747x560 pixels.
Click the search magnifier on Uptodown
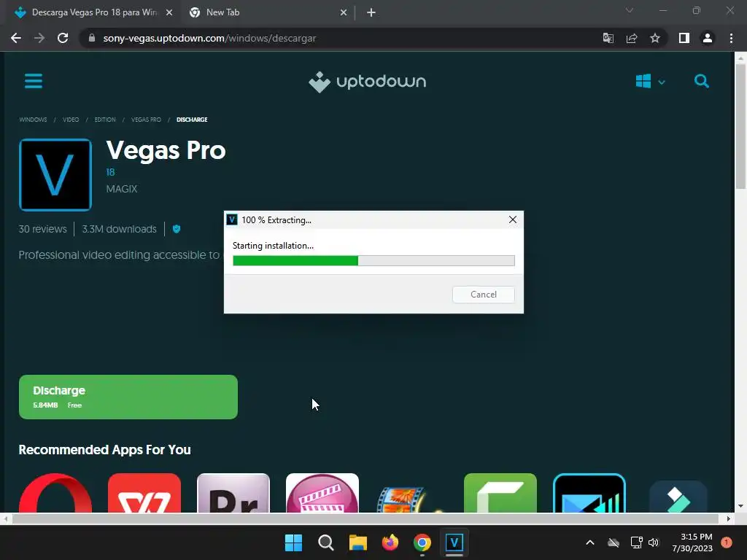[x=701, y=82]
